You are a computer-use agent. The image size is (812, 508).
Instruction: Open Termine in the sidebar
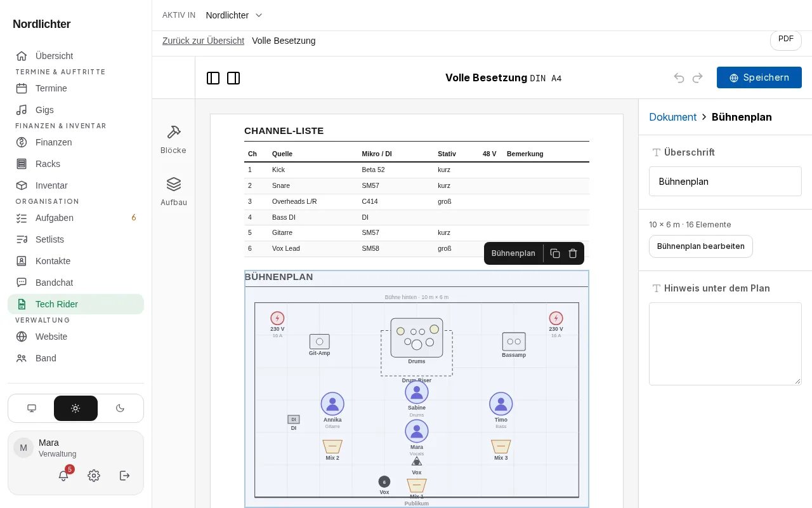tap(76, 88)
